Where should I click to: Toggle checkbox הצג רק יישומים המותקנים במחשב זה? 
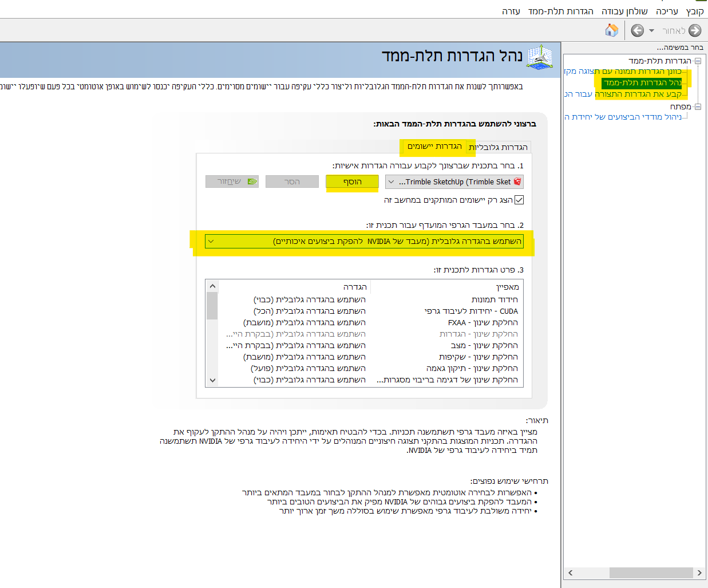tap(519, 200)
